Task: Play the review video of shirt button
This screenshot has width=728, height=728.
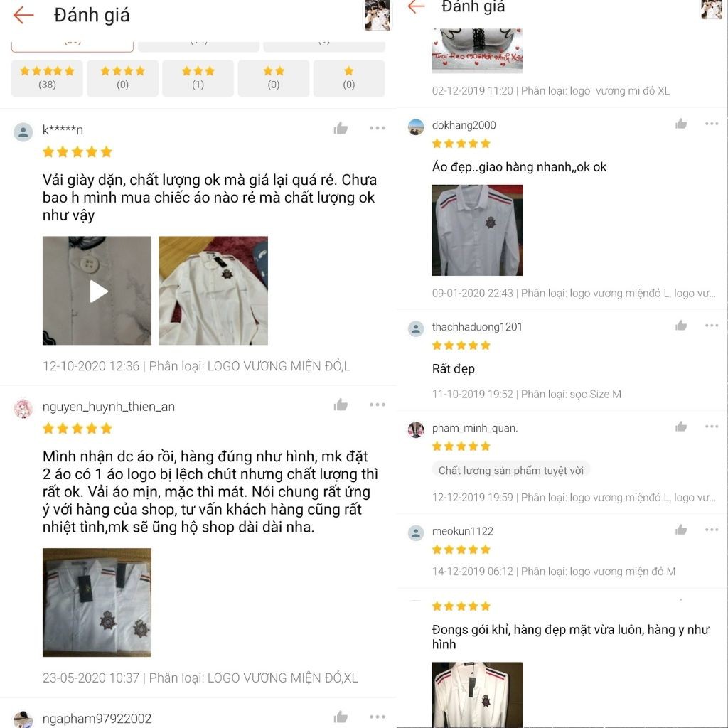Action: (97, 291)
